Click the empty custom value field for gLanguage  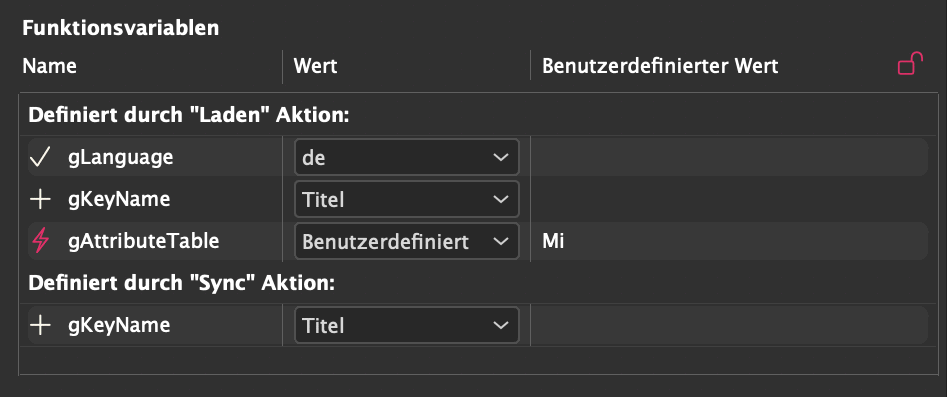click(729, 157)
